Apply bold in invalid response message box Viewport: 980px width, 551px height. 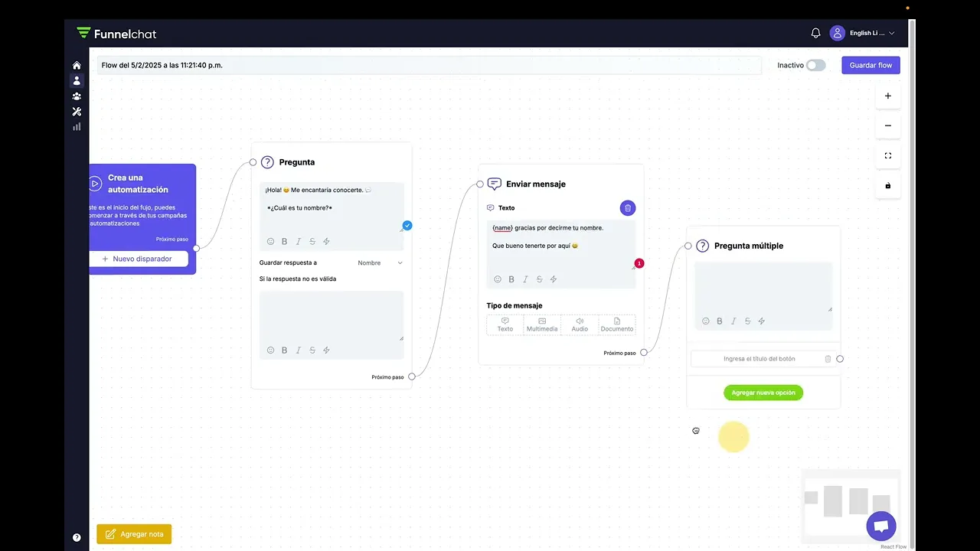(x=284, y=350)
